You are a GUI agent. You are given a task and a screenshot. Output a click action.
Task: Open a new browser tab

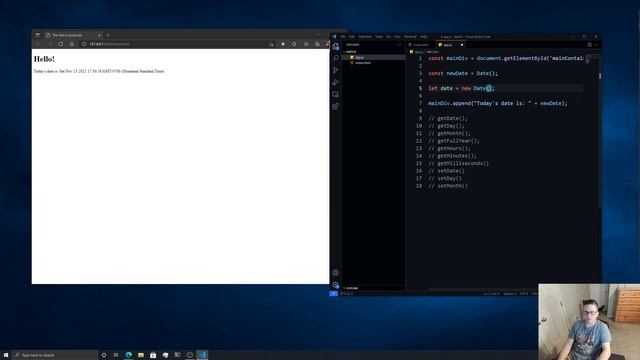click(x=108, y=35)
